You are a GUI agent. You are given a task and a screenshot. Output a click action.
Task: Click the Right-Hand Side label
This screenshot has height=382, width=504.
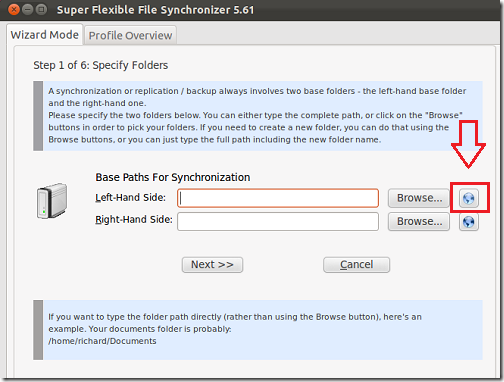[134, 220]
